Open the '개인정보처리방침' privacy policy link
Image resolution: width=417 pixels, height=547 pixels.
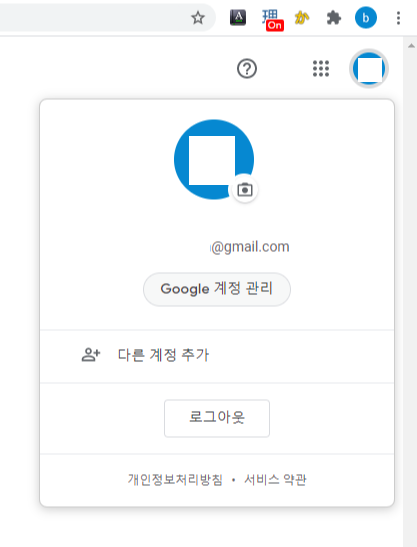(175, 479)
